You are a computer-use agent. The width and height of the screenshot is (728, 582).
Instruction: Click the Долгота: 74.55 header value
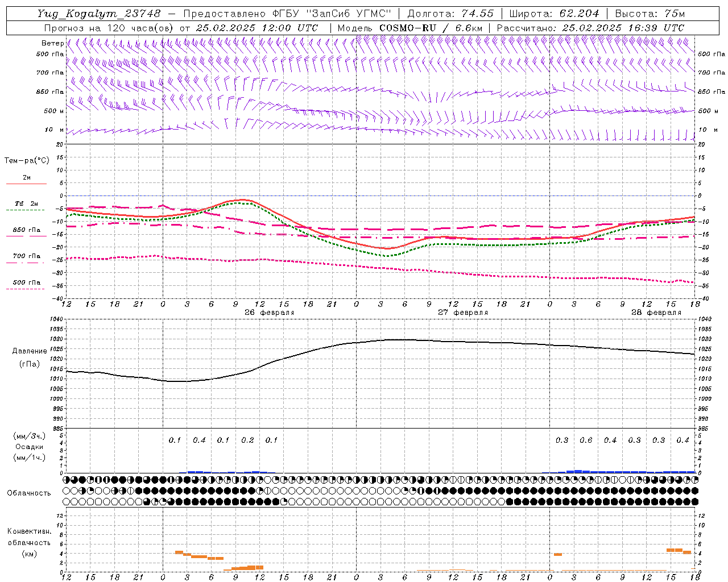(x=450, y=14)
